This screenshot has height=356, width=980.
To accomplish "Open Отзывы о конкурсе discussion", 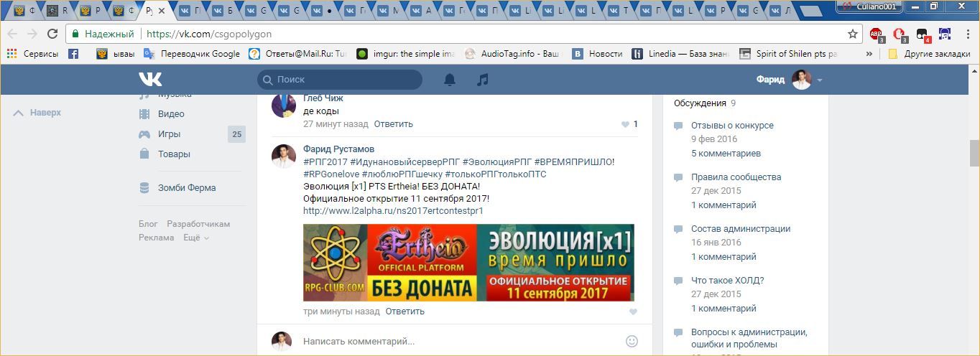I will (732, 125).
